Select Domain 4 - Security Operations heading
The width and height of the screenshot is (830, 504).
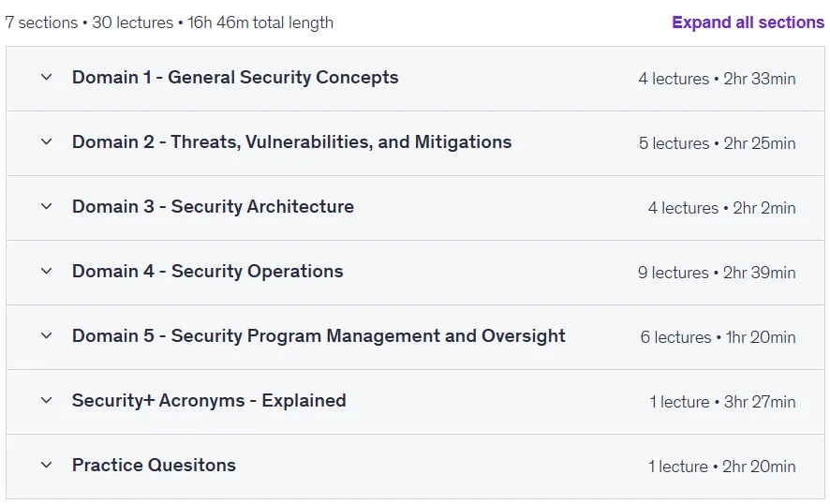click(208, 271)
